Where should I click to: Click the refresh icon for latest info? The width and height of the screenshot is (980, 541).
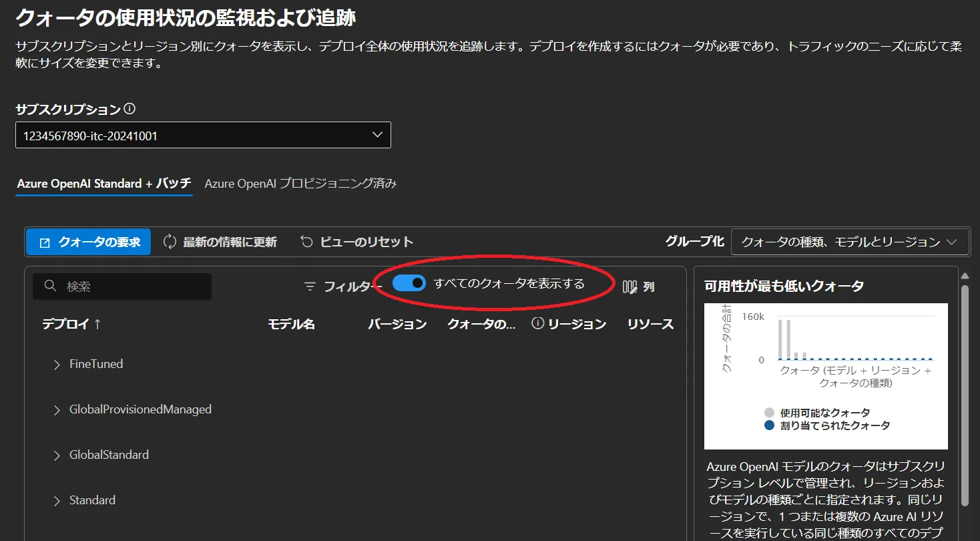[170, 242]
